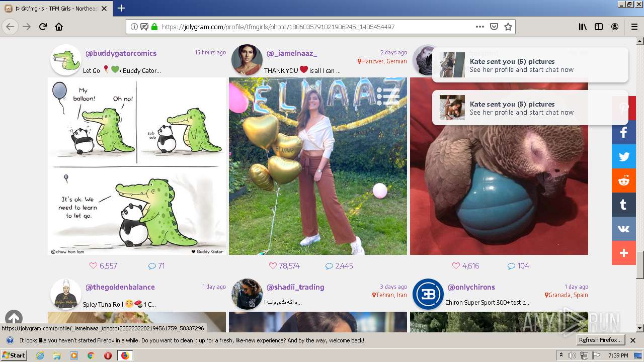Share on Facebook
644x362 pixels.
coord(624,132)
